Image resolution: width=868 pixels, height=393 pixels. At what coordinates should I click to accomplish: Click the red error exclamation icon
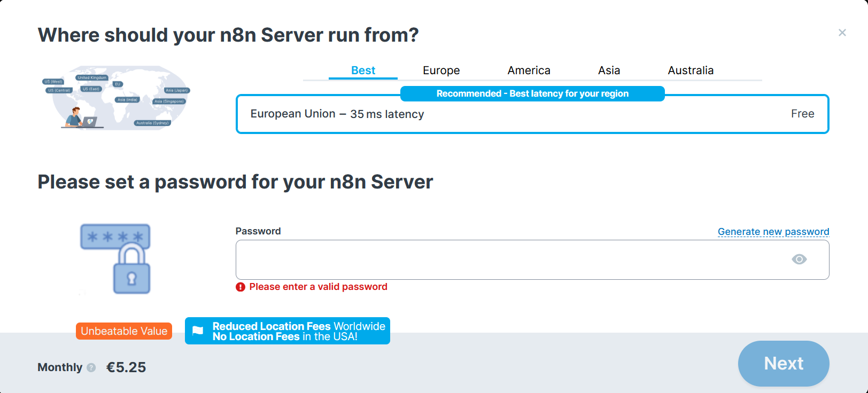coord(241,287)
